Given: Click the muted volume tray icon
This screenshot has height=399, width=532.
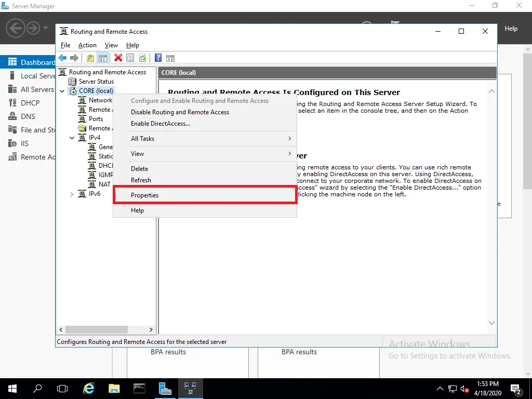Looking at the screenshot, I should (x=464, y=389).
